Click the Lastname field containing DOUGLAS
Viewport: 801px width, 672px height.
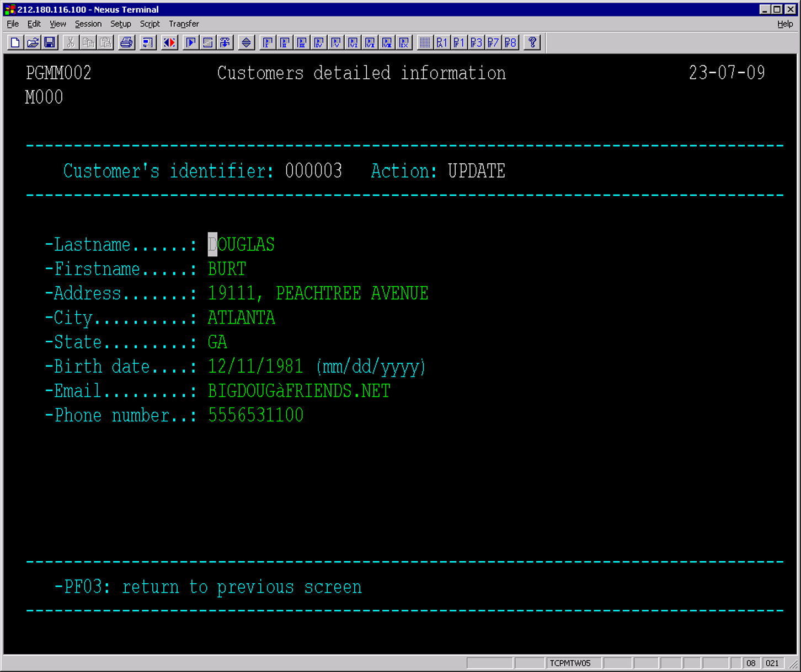click(x=241, y=245)
